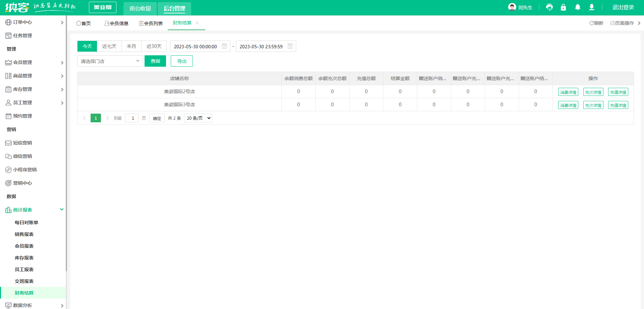Click the green 查询 button
This screenshot has width=644, height=309.
click(155, 61)
